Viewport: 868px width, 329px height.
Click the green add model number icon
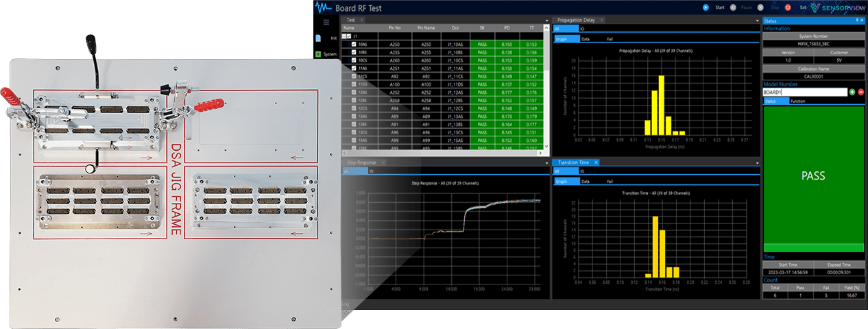852,92
